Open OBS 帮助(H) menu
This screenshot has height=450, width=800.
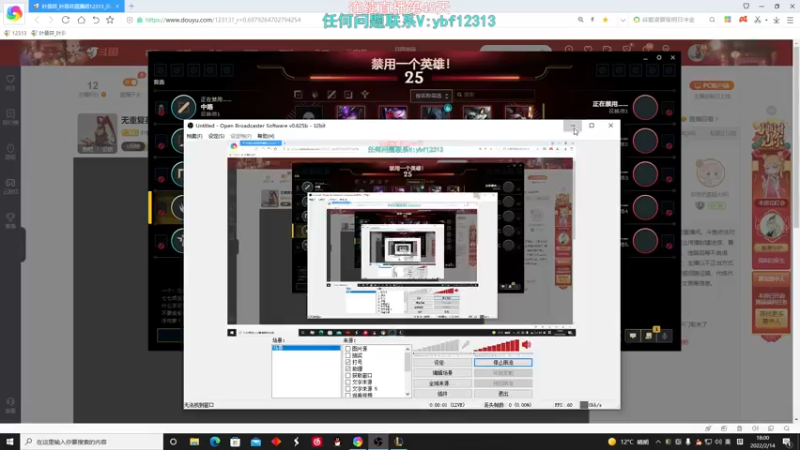coord(266,136)
